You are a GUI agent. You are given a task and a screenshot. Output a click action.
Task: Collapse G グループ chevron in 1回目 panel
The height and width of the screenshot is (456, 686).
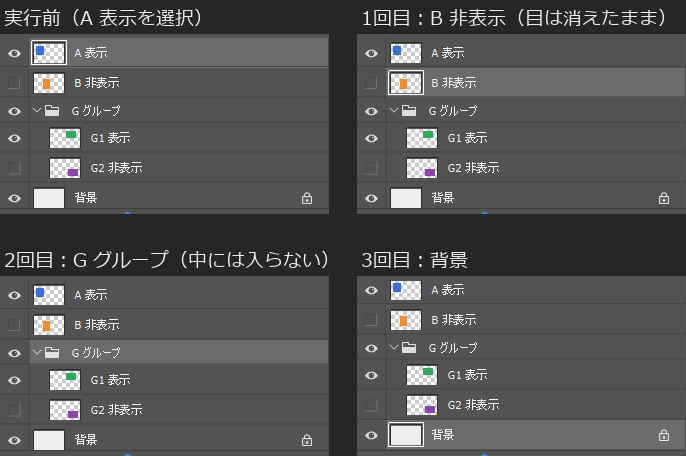tap(394, 110)
